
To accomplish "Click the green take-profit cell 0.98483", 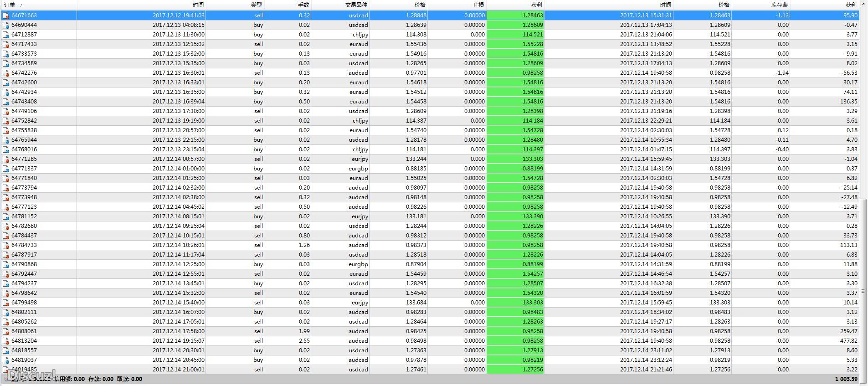I will [515, 312].
